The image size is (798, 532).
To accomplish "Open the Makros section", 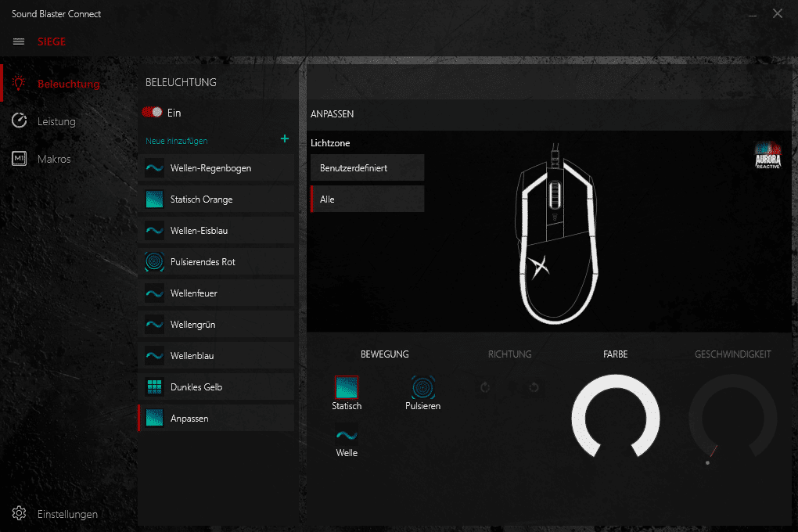I will coord(54,159).
